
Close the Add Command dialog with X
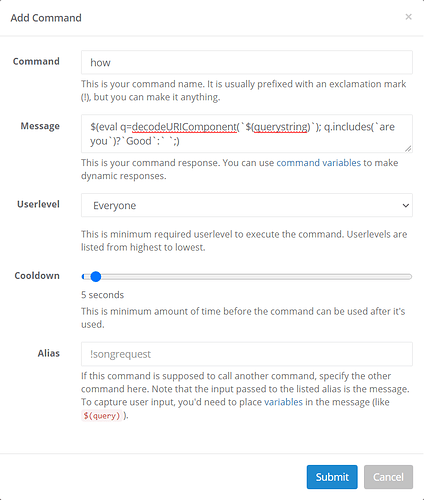coord(408,17)
